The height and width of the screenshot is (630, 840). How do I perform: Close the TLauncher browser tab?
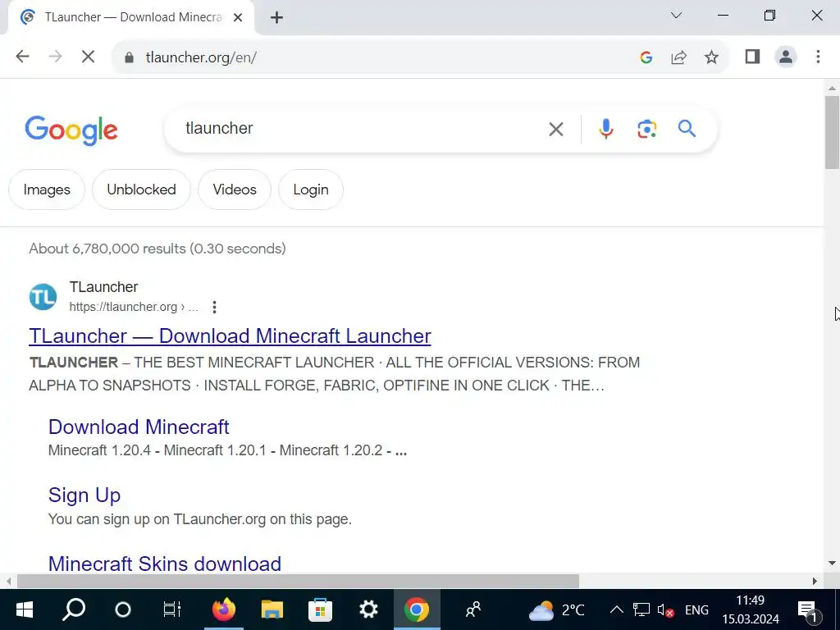[x=238, y=18]
